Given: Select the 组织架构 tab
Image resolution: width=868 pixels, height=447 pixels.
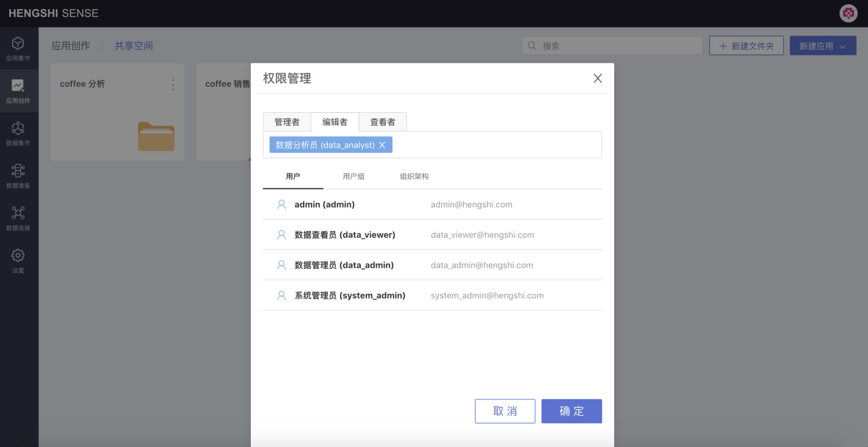Looking at the screenshot, I should 414,177.
